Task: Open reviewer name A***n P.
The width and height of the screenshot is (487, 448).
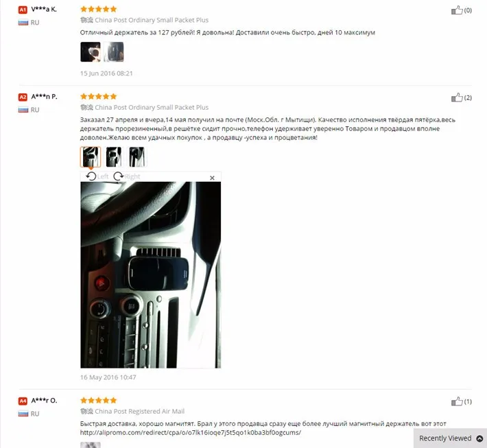Action: pos(44,97)
